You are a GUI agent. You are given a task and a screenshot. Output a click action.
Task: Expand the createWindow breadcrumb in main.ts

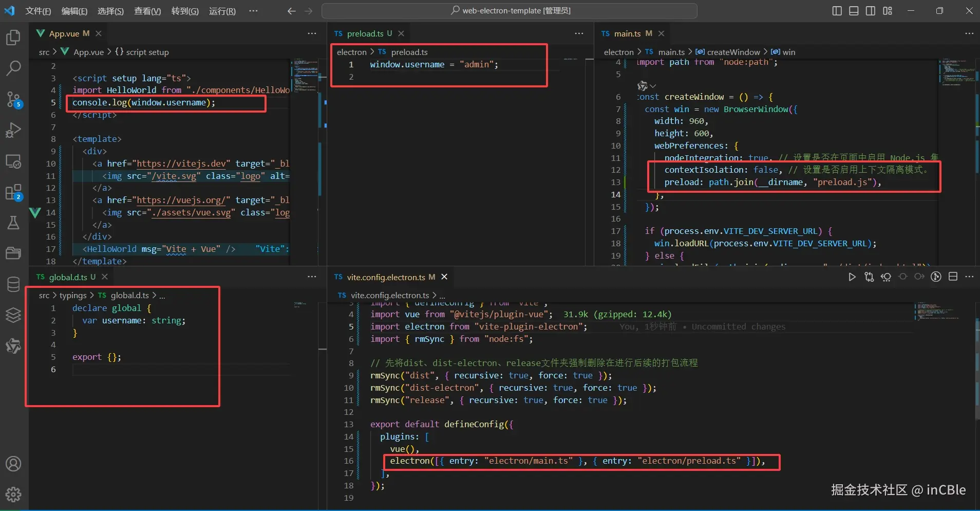[x=733, y=52]
